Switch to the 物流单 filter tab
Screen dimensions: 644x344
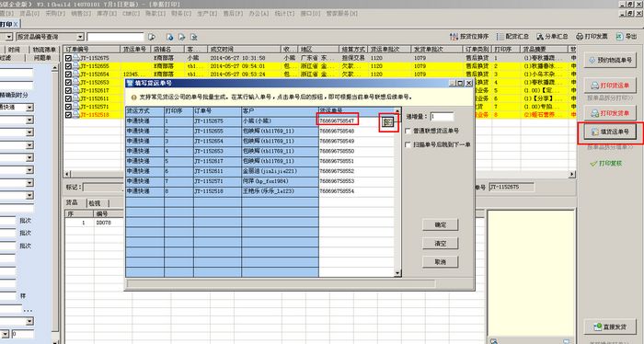coord(44,50)
